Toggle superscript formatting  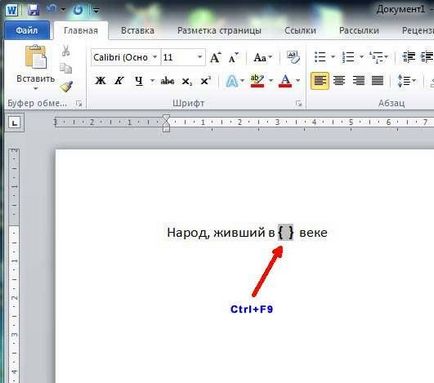pos(205,81)
